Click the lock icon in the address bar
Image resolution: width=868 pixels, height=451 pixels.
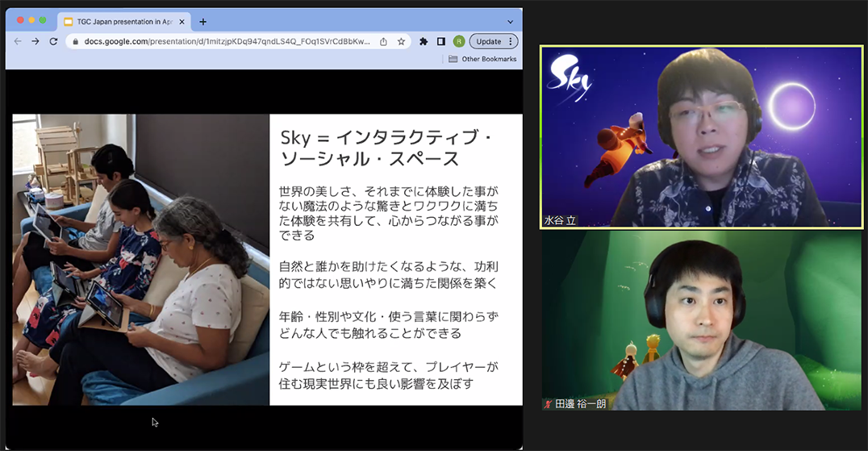click(75, 41)
